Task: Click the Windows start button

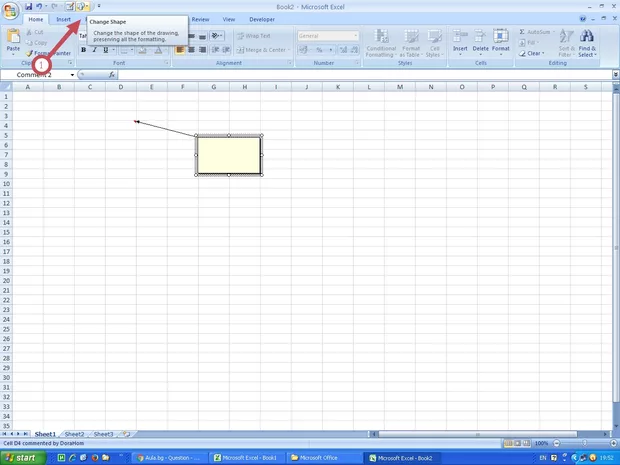Action: [x=22, y=458]
